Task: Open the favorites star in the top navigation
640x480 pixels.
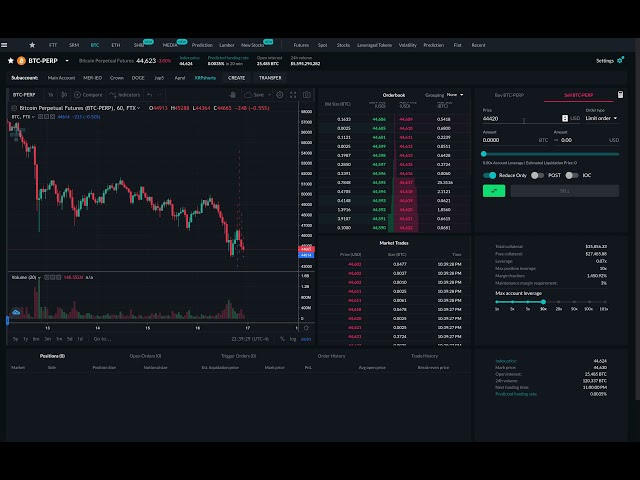Action: [x=32, y=45]
